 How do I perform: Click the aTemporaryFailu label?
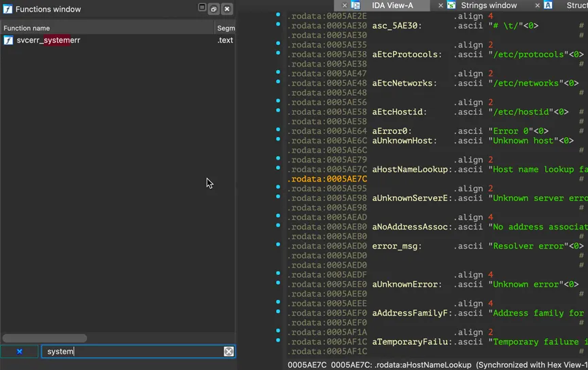pyautogui.click(x=412, y=342)
